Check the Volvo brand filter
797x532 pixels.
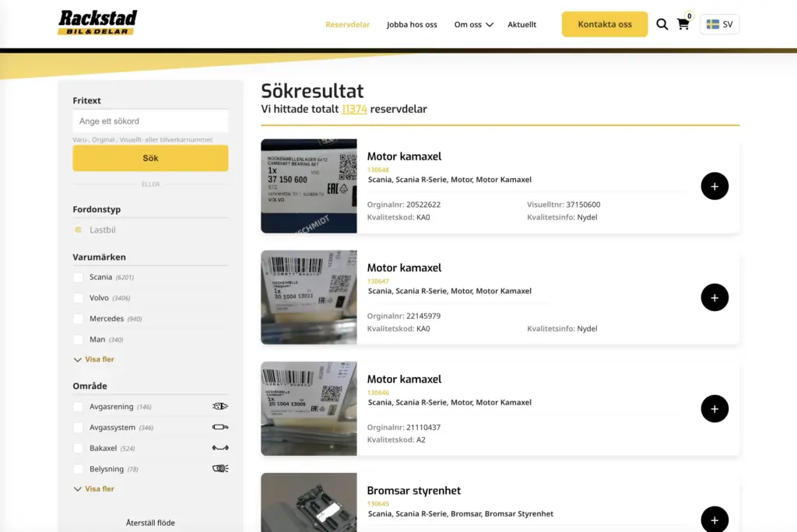click(x=77, y=298)
